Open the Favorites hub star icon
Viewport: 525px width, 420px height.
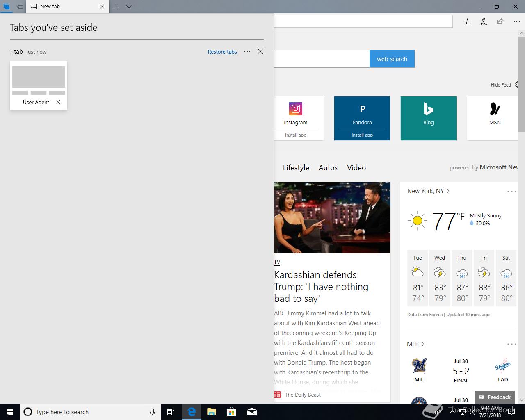468,21
